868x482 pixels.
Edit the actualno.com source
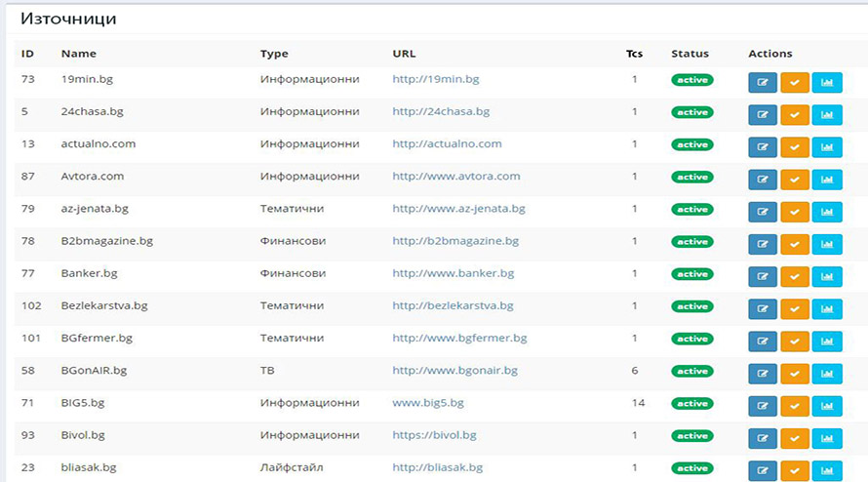tap(763, 146)
